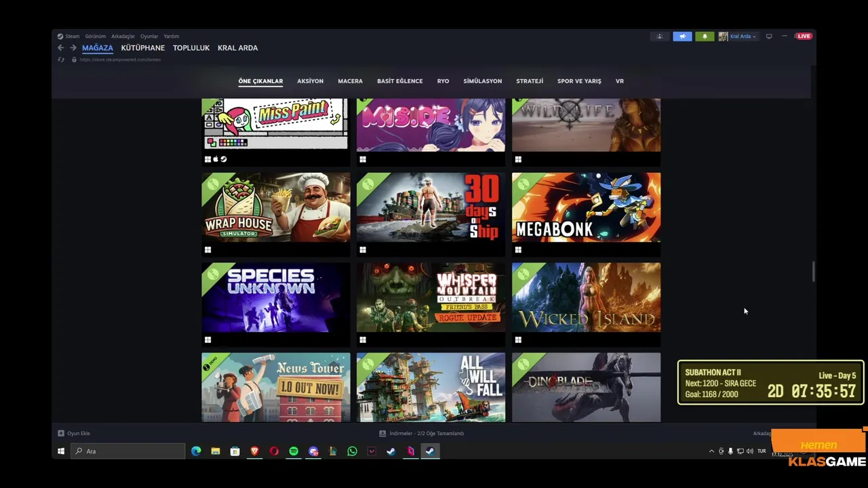Click the Kral Arda profile avatar
Viewport: 868px width, 488px height.
pyautogui.click(x=724, y=37)
